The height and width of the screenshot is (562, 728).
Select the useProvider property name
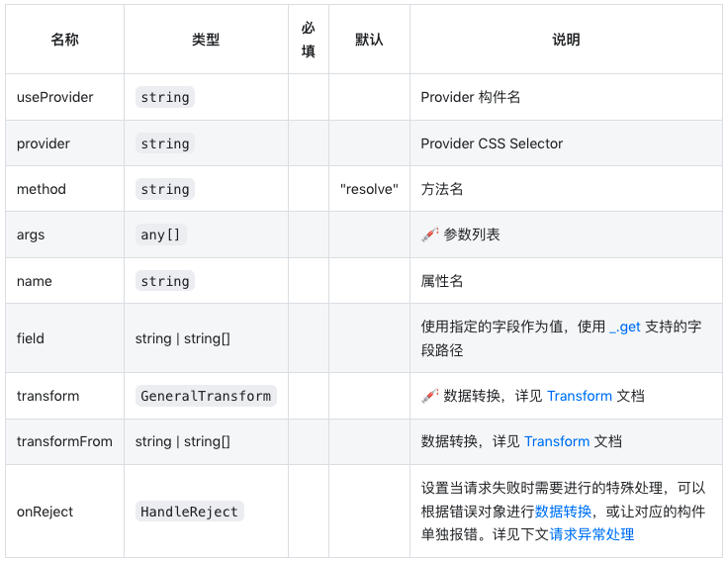pyautogui.click(x=54, y=97)
